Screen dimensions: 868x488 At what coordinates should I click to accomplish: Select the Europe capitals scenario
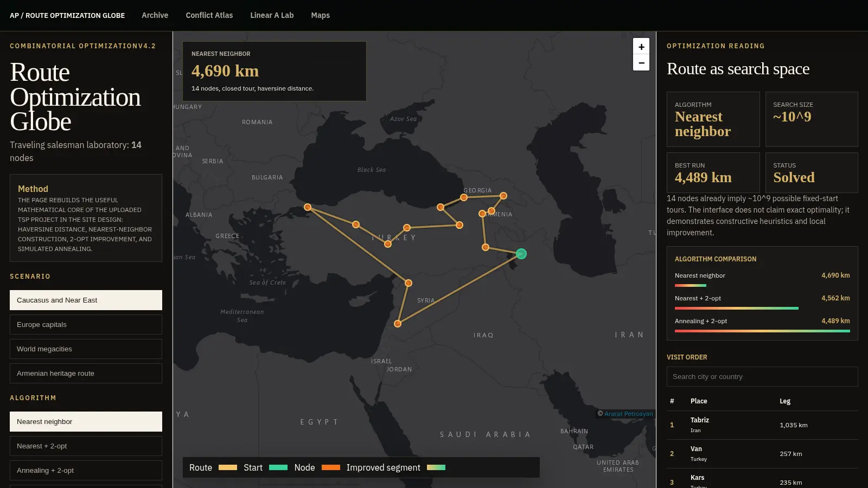click(x=86, y=324)
